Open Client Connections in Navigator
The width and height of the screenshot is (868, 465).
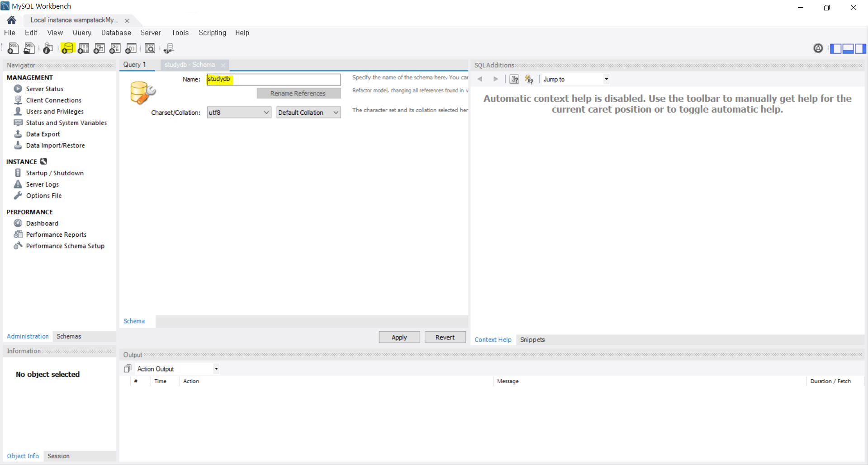(x=54, y=100)
